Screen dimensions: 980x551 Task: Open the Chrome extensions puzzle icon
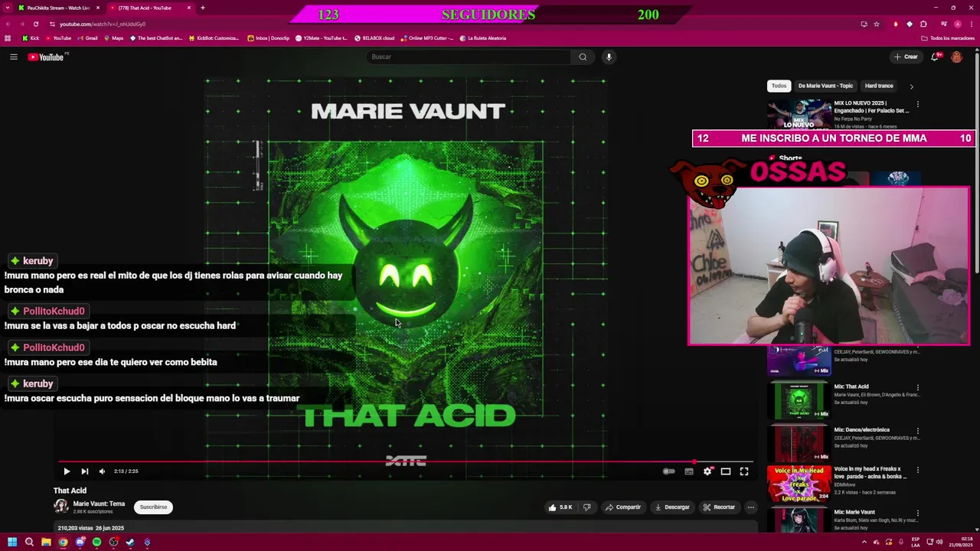click(923, 24)
